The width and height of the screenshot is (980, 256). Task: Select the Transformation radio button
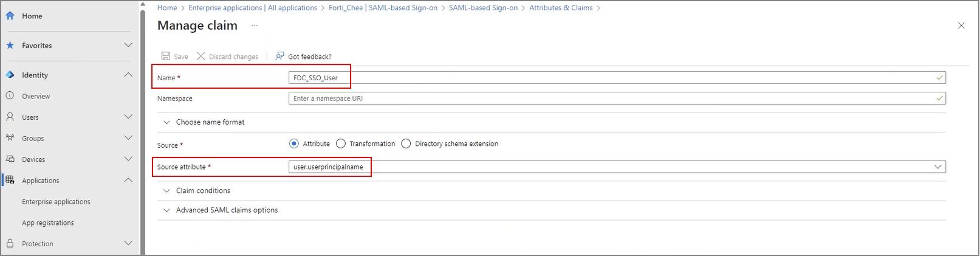[x=341, y=144]
